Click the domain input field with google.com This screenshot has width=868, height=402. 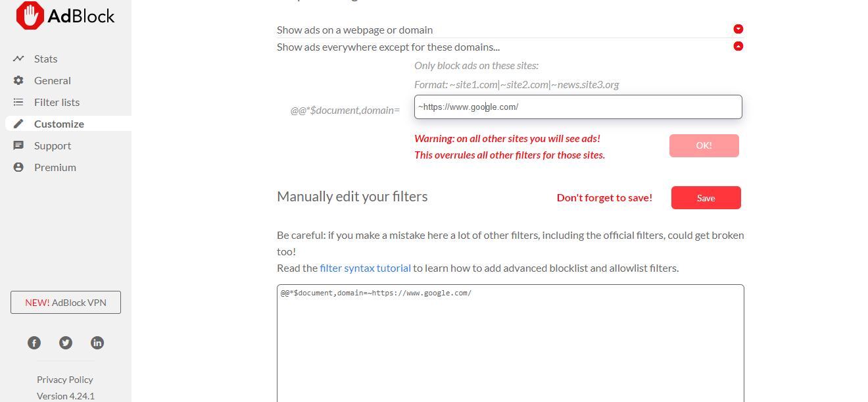click(578, 107)
